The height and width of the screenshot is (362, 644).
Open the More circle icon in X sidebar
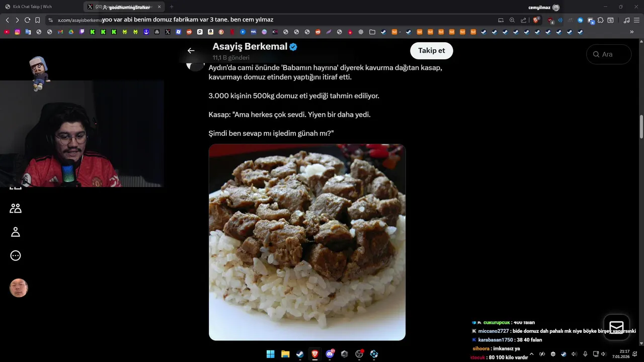pos(16,255)
